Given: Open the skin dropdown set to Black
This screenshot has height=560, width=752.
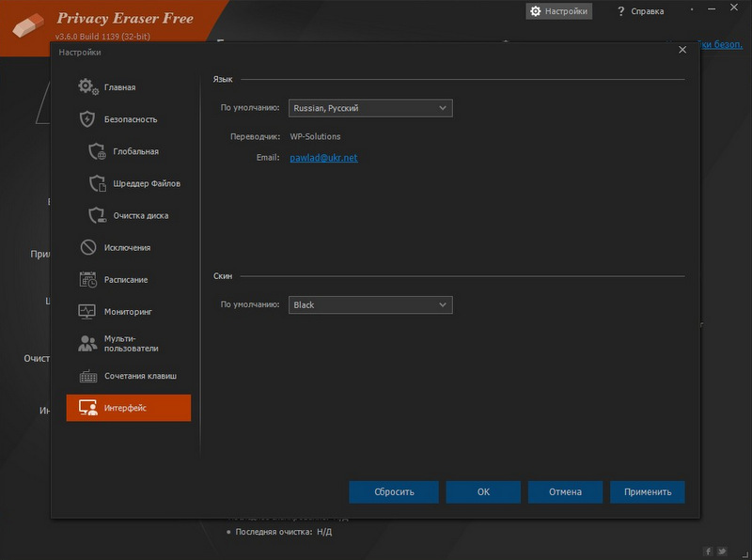Looking at the screenshot, I should click(370, 305).
